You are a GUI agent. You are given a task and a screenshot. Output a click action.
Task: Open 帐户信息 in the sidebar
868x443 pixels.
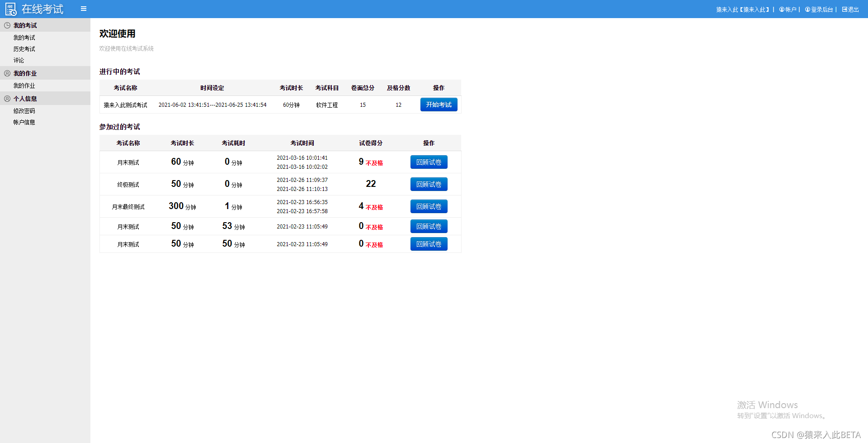click(x=24, y=122)
